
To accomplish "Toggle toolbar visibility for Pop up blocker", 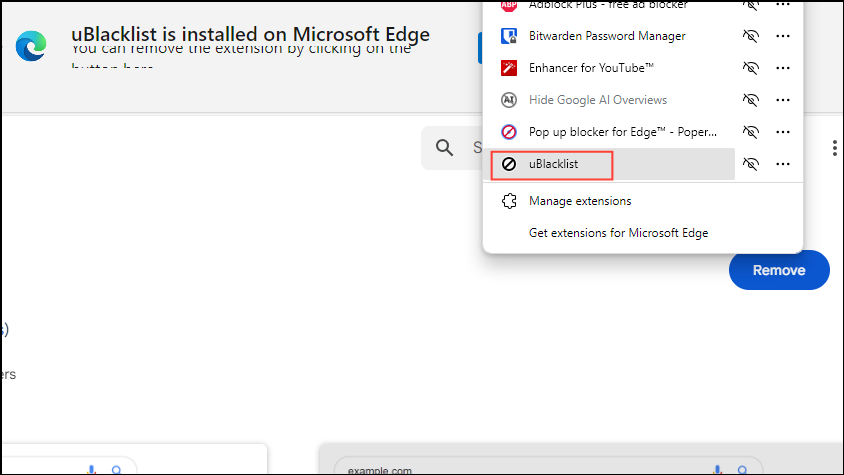I will pos(750,132).
